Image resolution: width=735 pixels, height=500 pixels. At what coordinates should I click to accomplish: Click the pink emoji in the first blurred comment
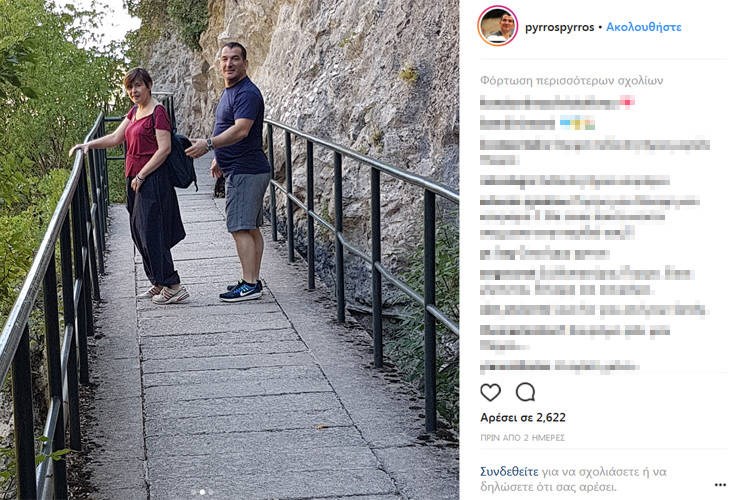point(628,101)
